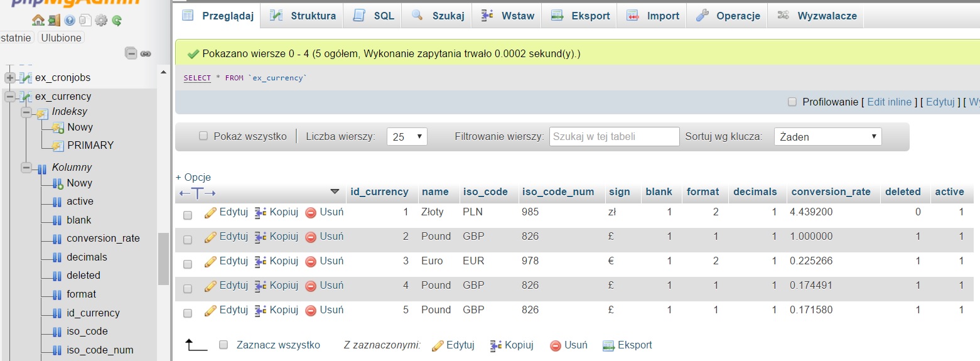Click the pencil edit icon for Euro row
980x361 pixels.
point(210,261)
